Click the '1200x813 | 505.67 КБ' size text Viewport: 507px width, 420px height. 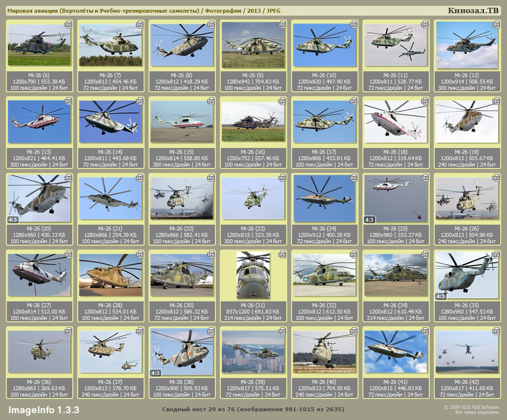(x=466, y=158)
